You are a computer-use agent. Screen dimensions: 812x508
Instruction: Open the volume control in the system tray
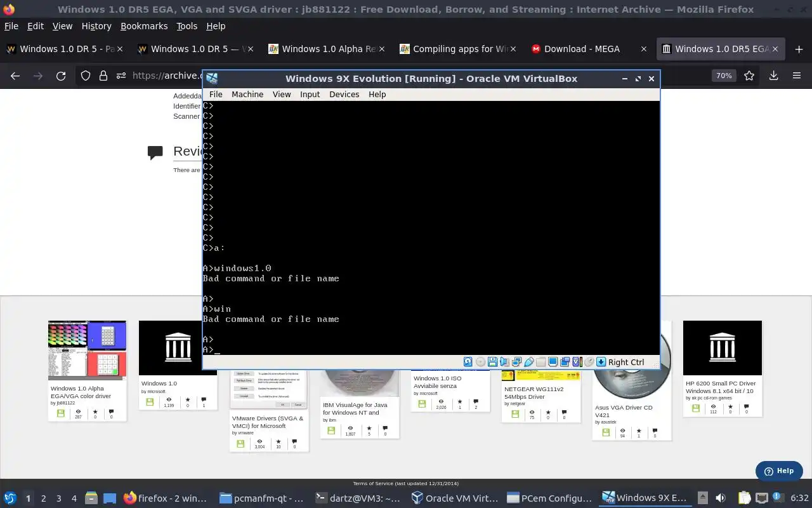[721, 498]
